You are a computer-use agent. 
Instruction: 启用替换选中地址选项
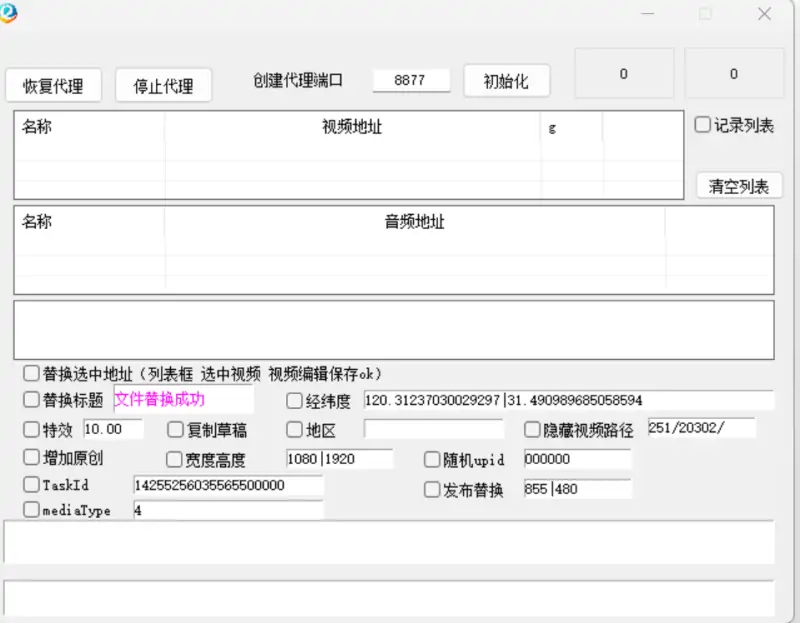31,374
